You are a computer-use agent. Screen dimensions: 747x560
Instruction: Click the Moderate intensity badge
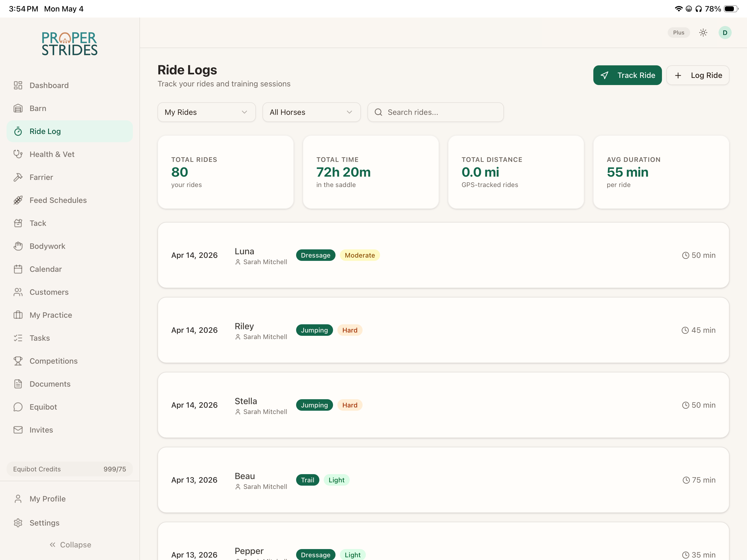(360, 255)
